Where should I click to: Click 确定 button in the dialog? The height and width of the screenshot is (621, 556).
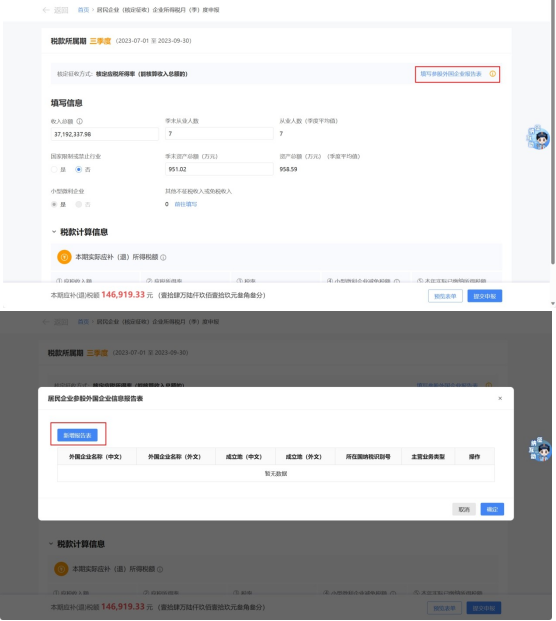tap(492, 509)
